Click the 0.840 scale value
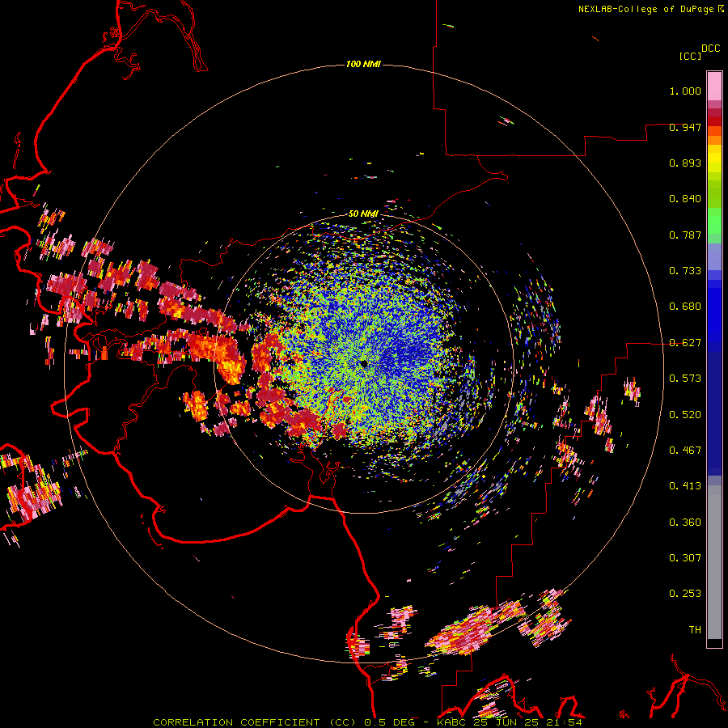 point(685,199)
